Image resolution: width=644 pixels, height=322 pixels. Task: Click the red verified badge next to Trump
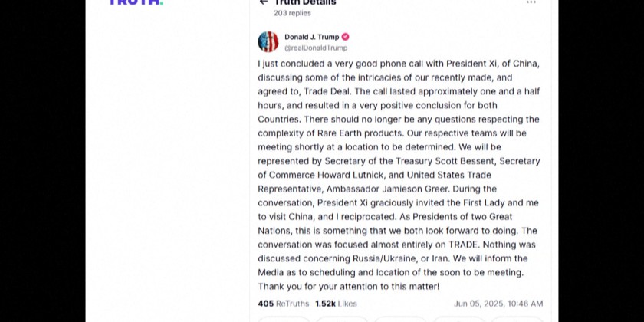[346, 37]
